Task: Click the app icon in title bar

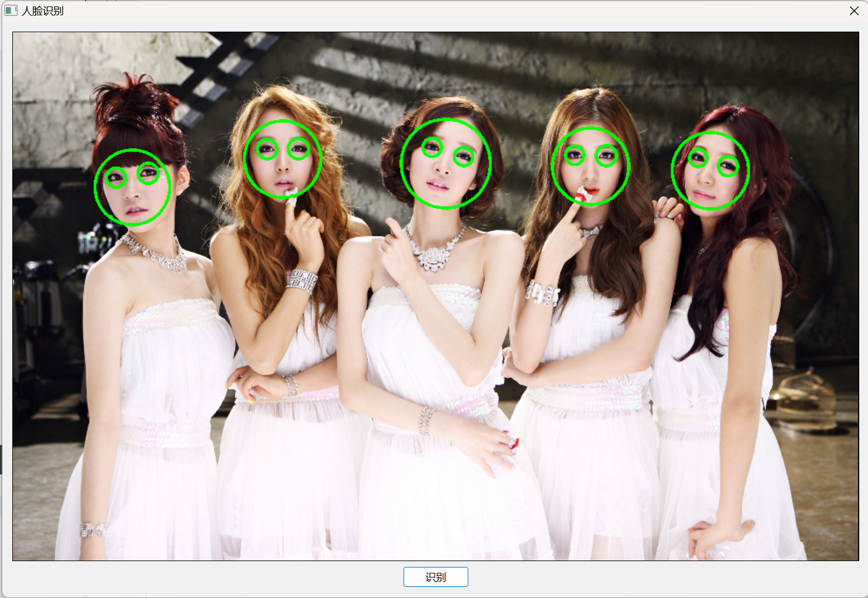Action: point(11,11)
